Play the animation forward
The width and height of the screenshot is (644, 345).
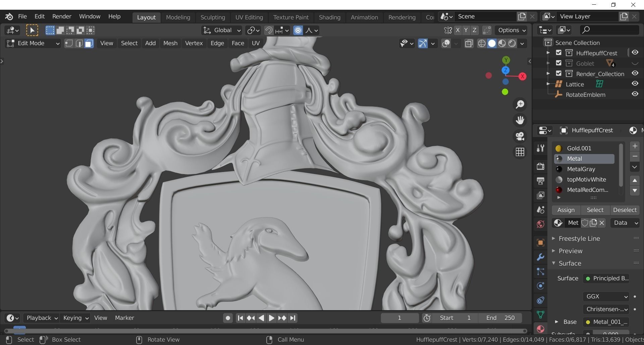(271, 318)
